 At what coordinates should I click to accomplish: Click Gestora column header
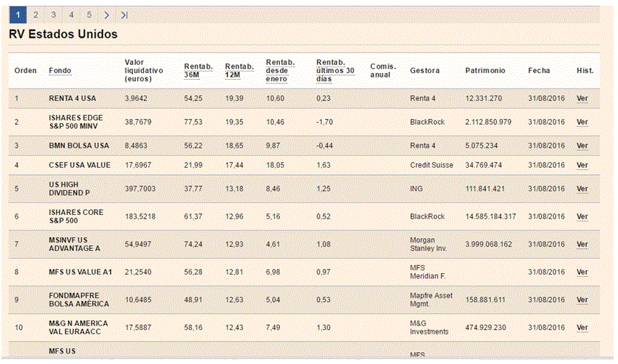425,71
